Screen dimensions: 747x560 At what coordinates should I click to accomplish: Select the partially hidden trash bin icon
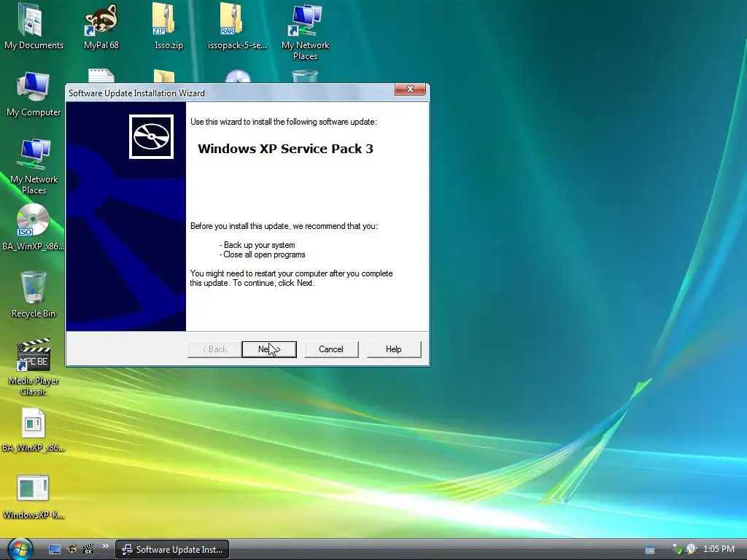304,76
